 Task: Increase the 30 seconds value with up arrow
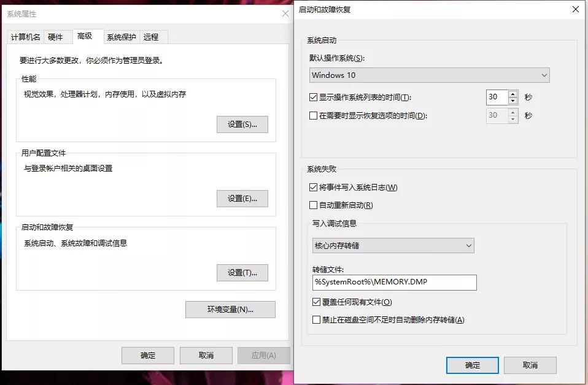[x=511, y=93]
